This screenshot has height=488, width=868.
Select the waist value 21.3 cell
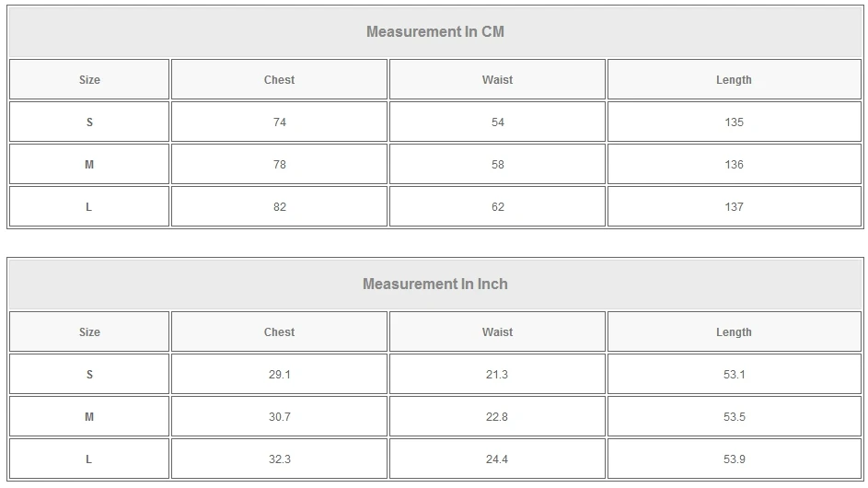tap(497, 375)
